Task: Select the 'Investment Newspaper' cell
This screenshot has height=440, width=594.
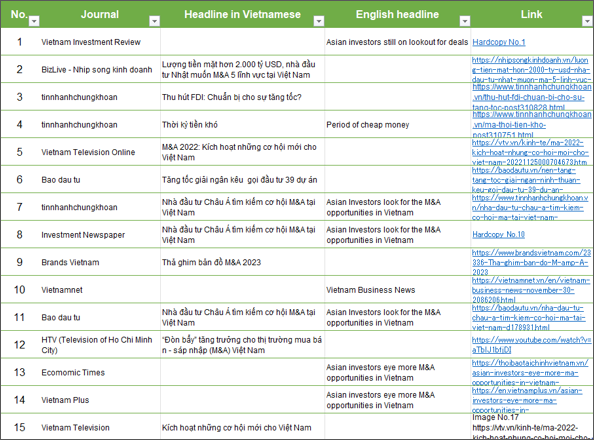Action: point(100,235)
